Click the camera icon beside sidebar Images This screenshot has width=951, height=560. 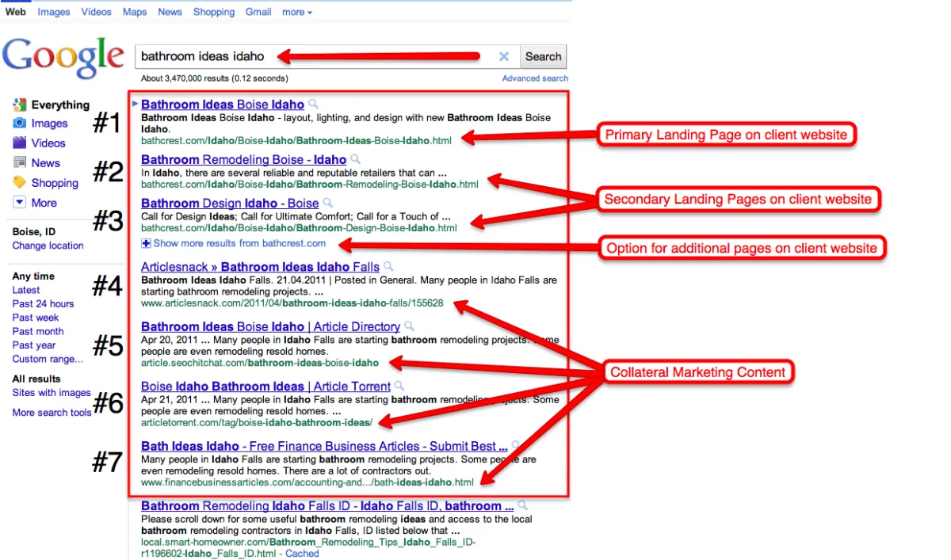point(20,124)
